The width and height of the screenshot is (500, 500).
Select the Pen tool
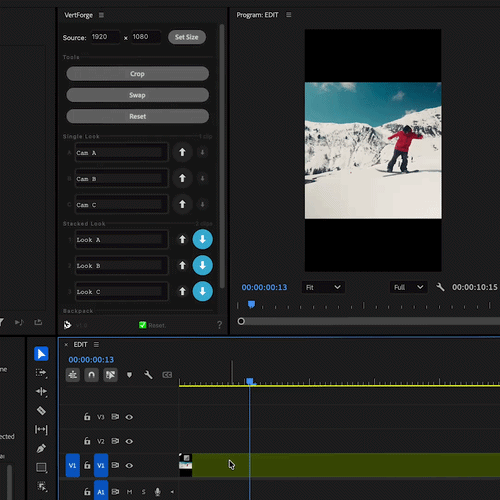tap(41, 448)
